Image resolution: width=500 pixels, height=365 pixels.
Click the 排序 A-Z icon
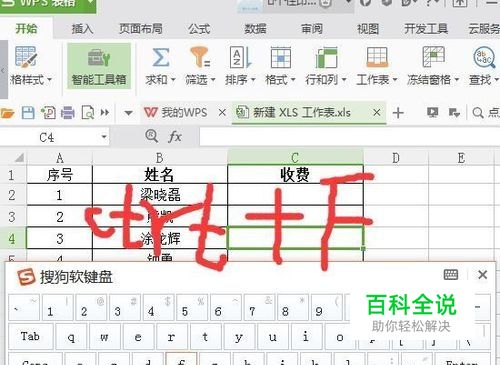(240, 57)
